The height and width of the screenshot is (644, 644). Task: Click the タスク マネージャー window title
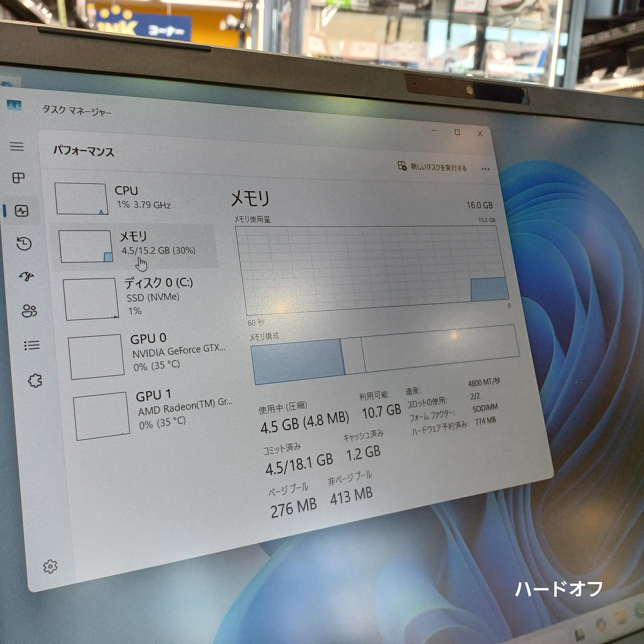pos(77,110)
